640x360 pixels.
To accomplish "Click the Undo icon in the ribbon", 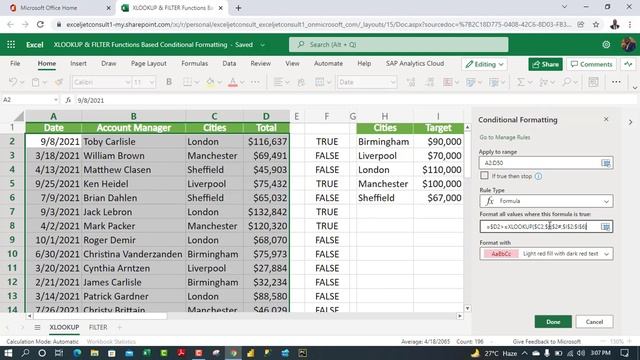I will (13, 82).
